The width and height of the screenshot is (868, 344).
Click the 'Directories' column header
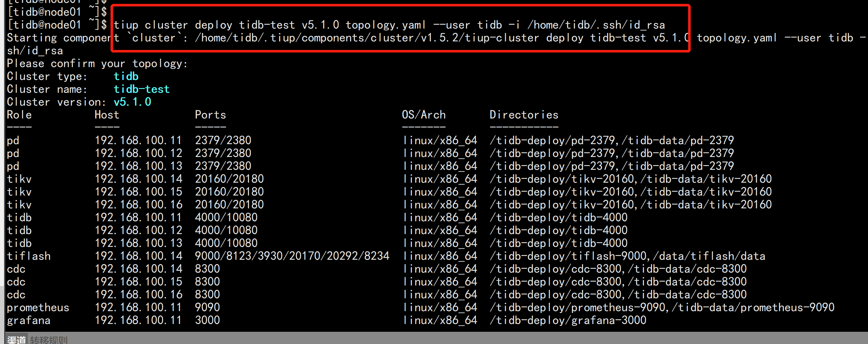tap(524, 115)
